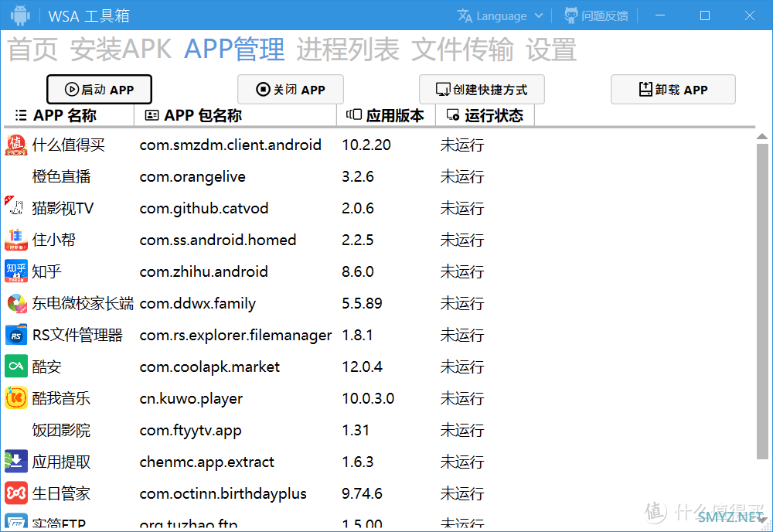Switch to the 首页 tab

click(32, 49)
